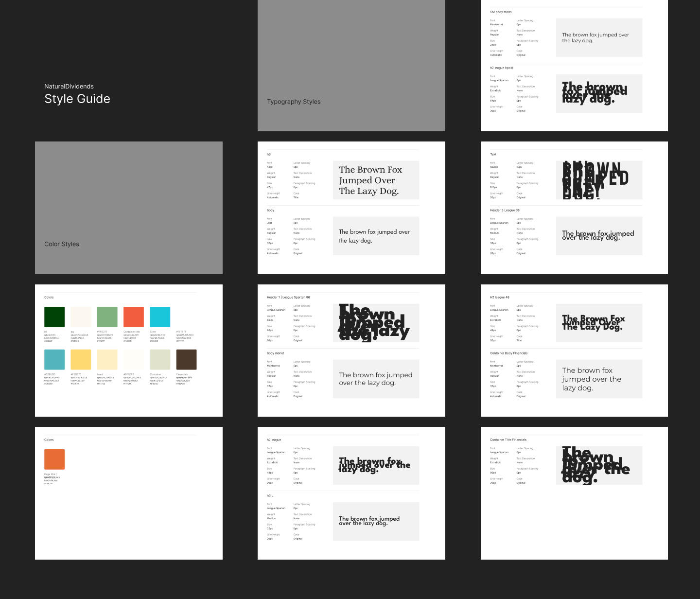Image resolution: width=700 pixels, height=599 pixels.
Task: Select the pale cream head color swatch
Action: [107, 359]
